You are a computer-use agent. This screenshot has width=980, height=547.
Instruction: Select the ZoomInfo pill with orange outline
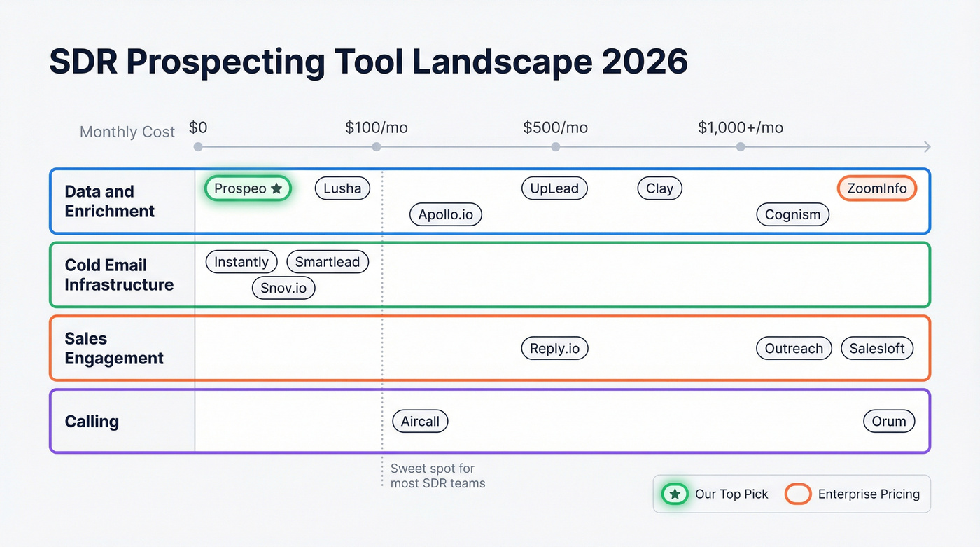[876, 188]
